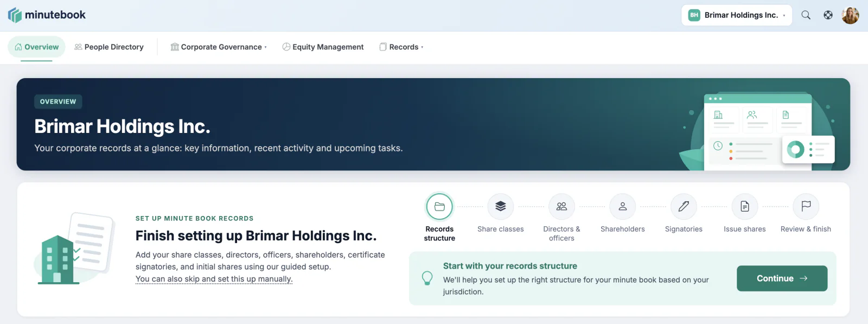Screen dimensions: 868x324
Task: Click the banner dashboard illustration
Action: coord(758,132)
